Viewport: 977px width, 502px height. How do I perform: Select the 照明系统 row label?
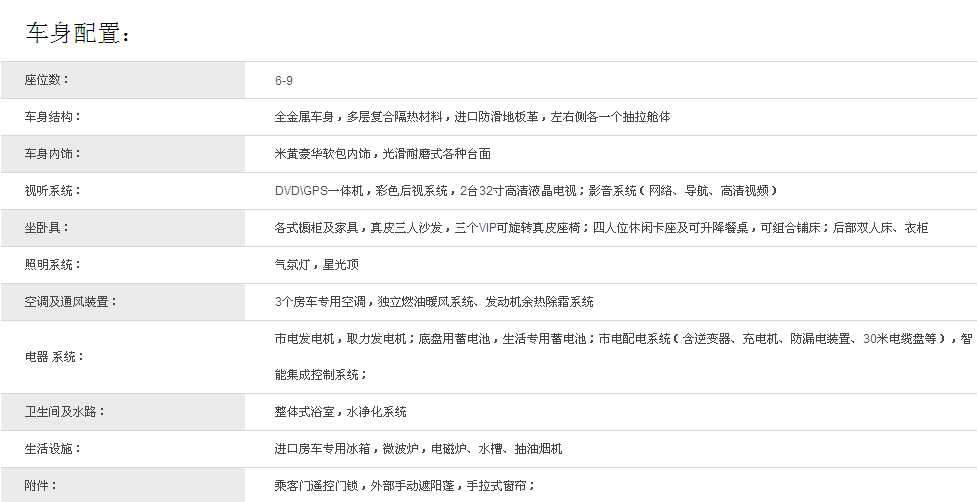point(53,265)
